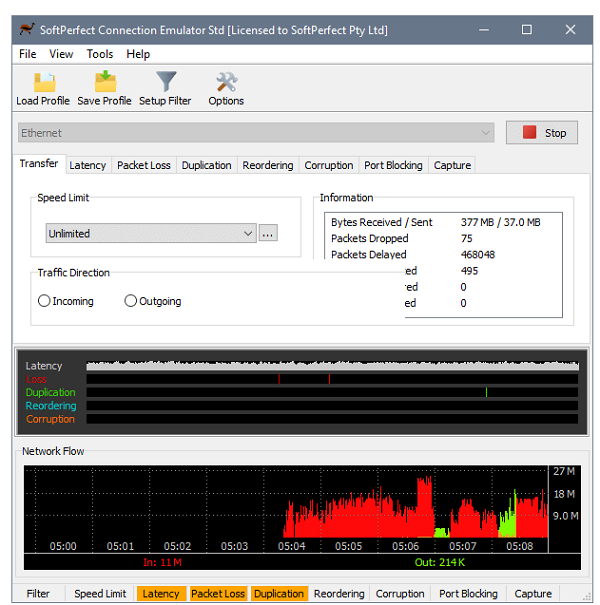Click the '27 M' scale label

(x=564, y=471)
